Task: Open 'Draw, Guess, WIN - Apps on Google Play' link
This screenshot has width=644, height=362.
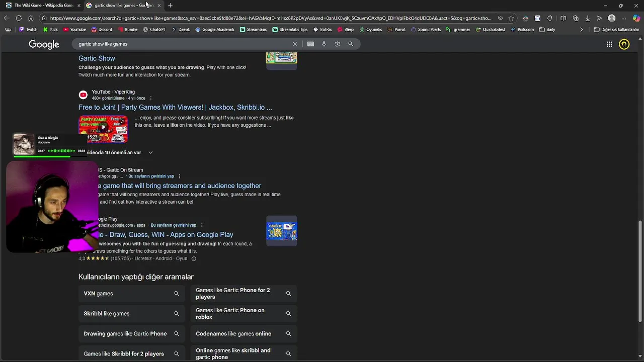Action: pos(165,235)
